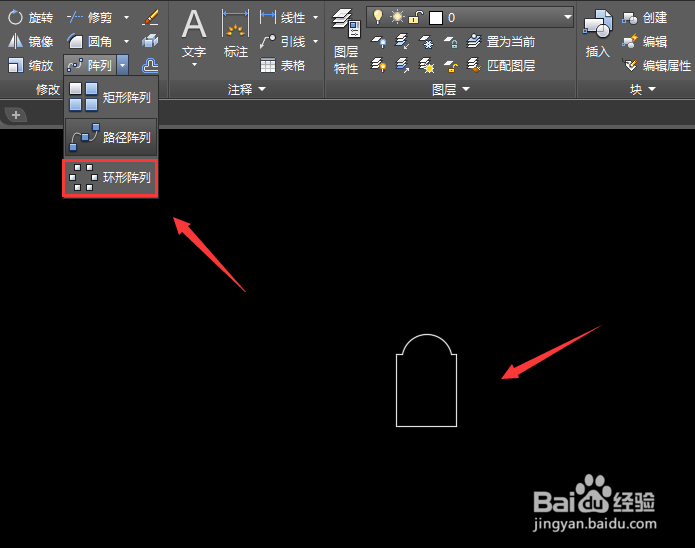695x548 pixels.
Task: Expand the Modify (修改) panel title
Action: [x=48, y=90]
